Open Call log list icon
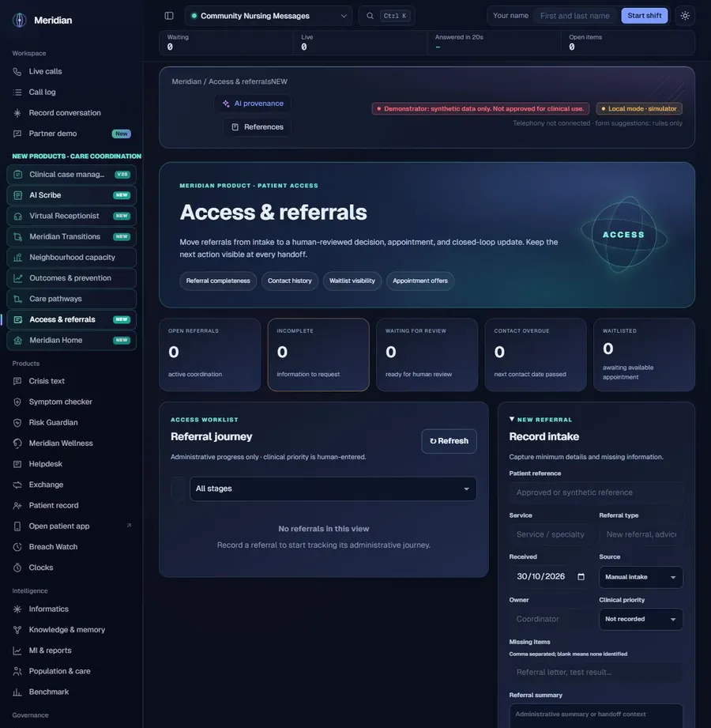The height and width of the screenshot is (728, 711). (x=17, y=92)
